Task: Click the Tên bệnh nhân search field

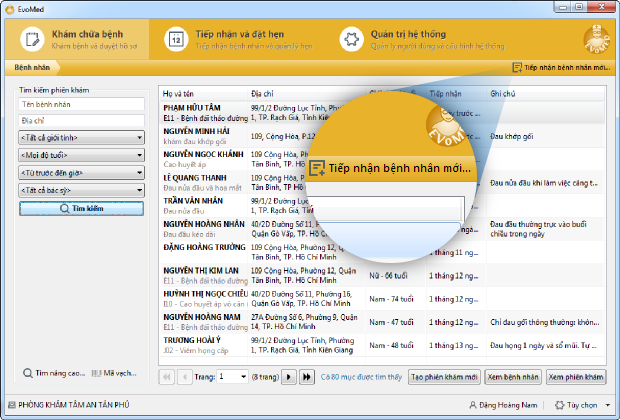Action: pyautogui.click(x=81, y=104)
